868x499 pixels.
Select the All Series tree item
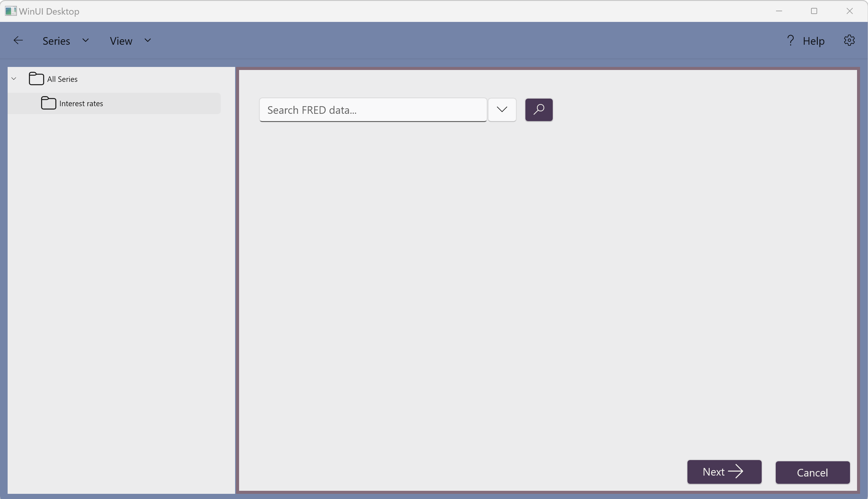pyautogui.click(x=62, y=79)
